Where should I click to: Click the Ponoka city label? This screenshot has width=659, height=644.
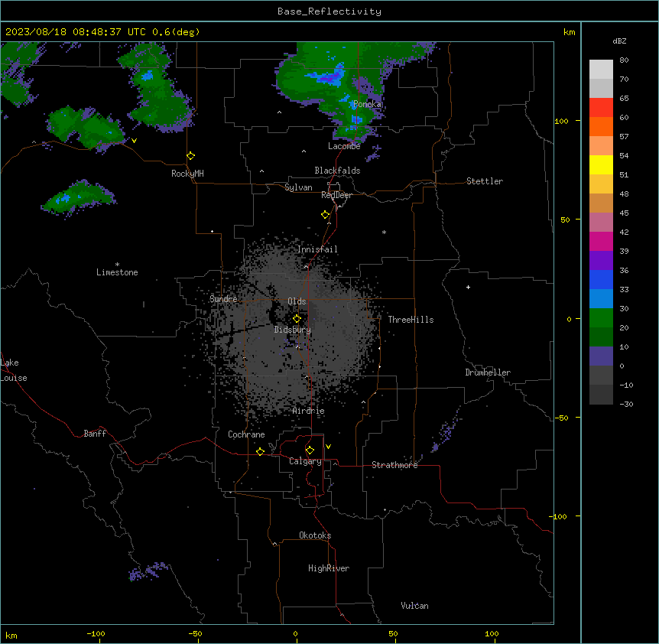[x=367, y=104]
